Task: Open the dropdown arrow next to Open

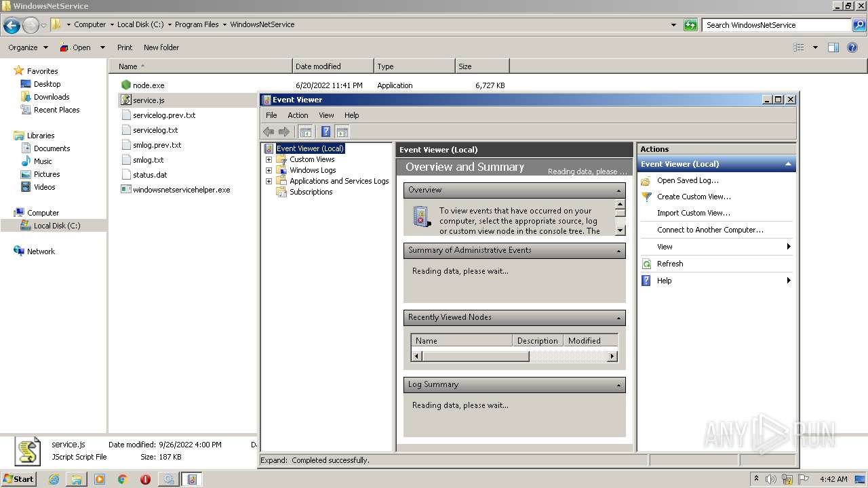Action: [102, 47]
